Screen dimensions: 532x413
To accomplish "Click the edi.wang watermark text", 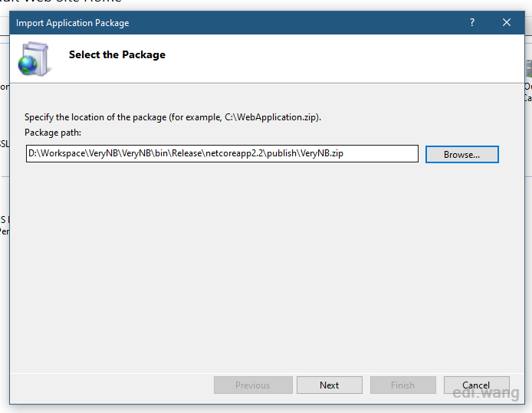I will [x=486, y=393].
